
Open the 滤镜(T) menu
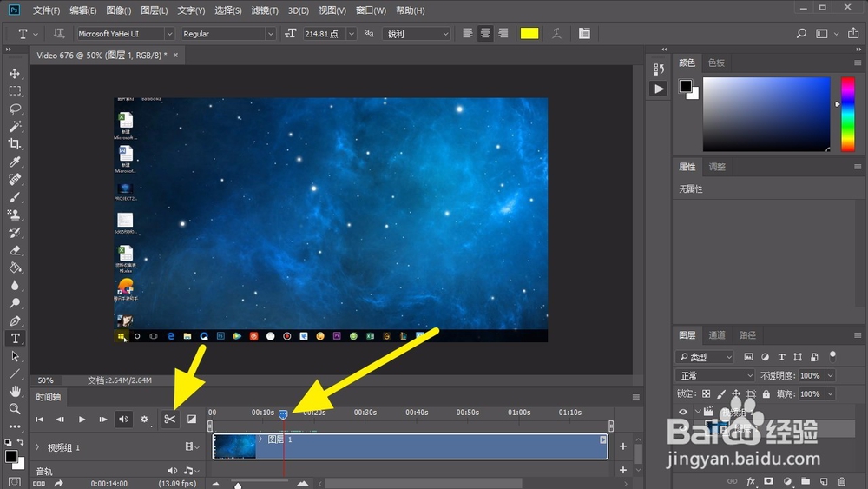coord(264,10)
